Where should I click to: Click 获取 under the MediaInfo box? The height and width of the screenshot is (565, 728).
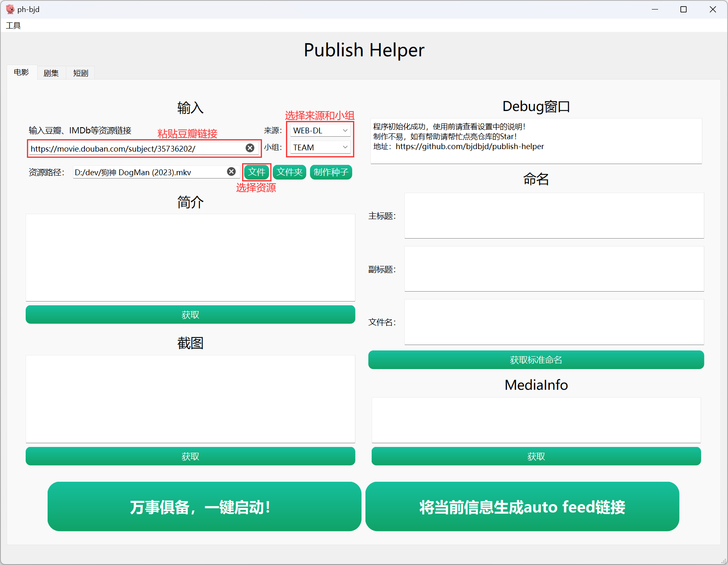(536, 456)
